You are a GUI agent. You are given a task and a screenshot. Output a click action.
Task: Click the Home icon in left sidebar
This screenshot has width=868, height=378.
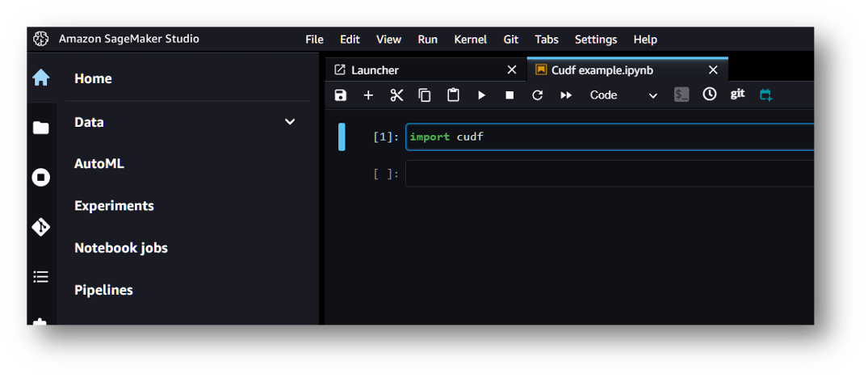tap(41, 78)
